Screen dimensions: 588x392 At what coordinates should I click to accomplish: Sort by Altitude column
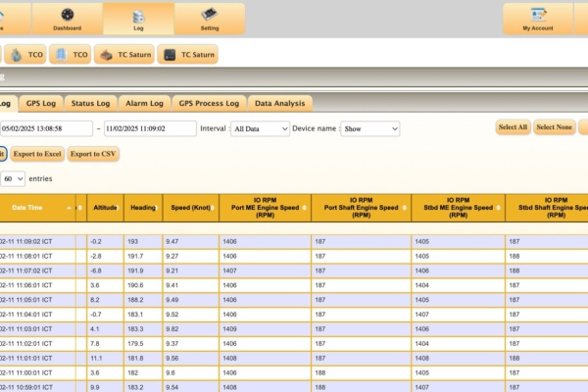point(105,208)
